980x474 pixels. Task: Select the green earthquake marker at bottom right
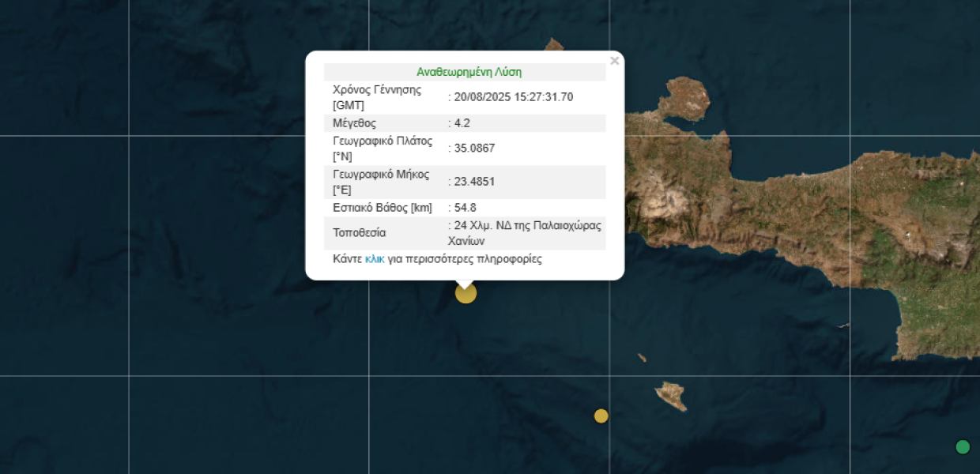pos(963,447)
